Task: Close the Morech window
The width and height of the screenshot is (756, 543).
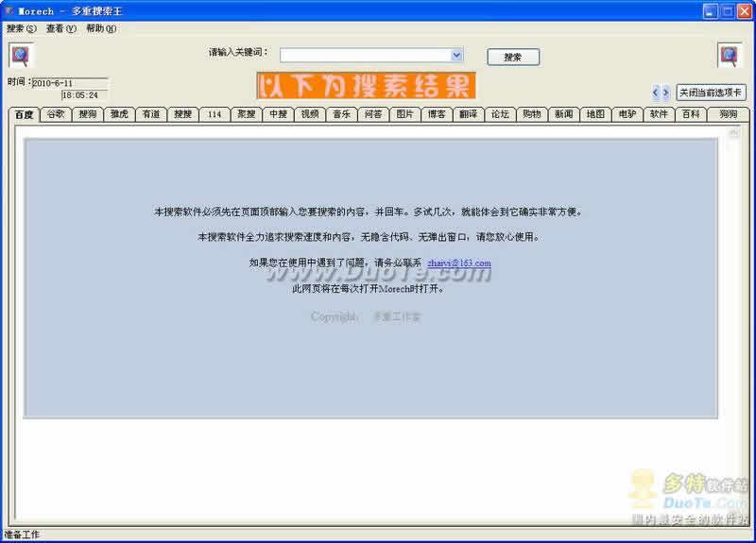Action: pos(745,11)
